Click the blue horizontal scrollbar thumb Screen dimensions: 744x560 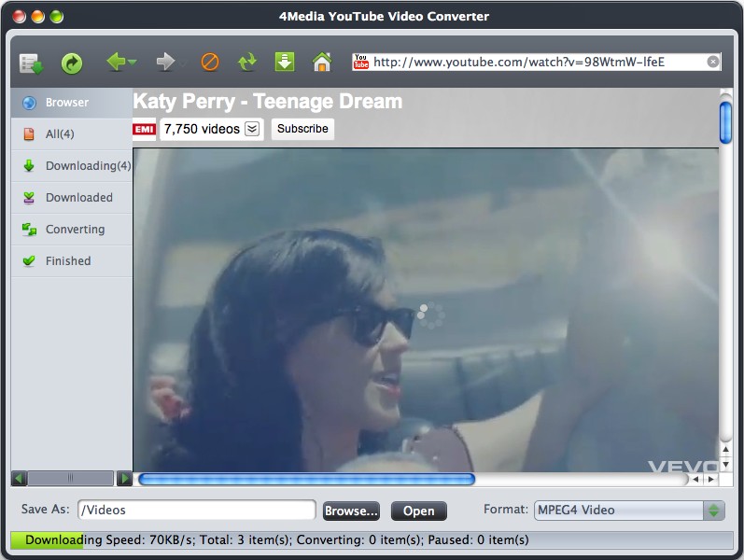coord(306,479)
